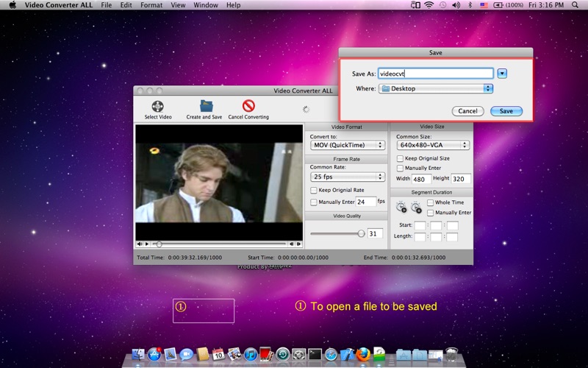Open the Convert to format dropdown
This screenshot has height=368, width=588.
348,145
